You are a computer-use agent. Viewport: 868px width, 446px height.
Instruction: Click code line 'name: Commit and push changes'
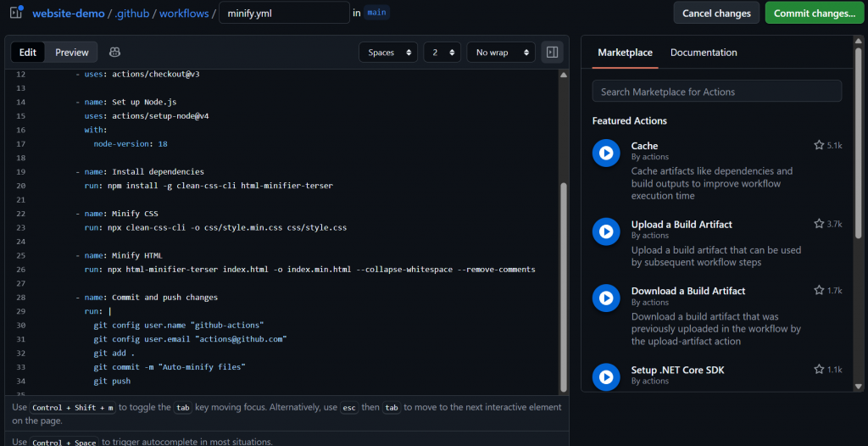[147, 297]
